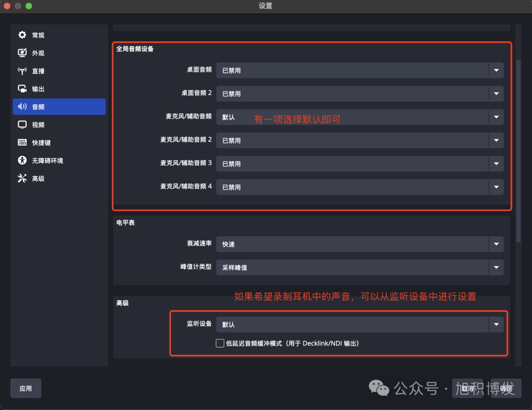
Task: Toggle the Decklink/NDI low-latency audio option
Action: (x=220, y=343)
